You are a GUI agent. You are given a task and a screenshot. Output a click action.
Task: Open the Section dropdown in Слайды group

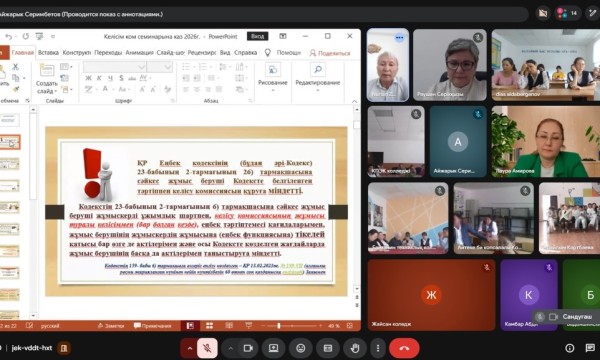pyautogui.click(x=66, y=90)
